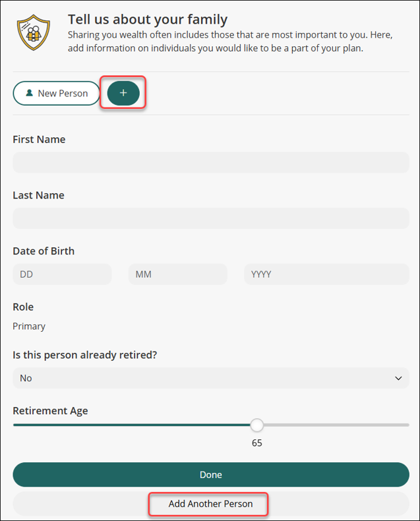Focus the Last Name input field
The height and width of the screenshot is (521, 420).
pos(211,218)
